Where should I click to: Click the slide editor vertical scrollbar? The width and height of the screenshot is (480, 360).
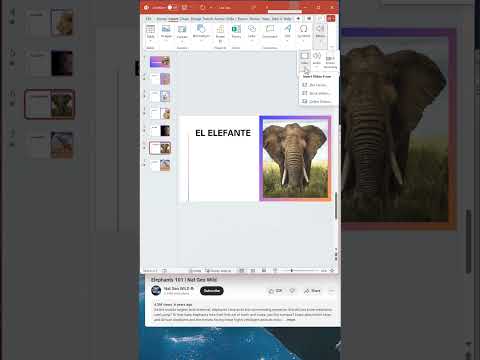[x=336, y=206]
